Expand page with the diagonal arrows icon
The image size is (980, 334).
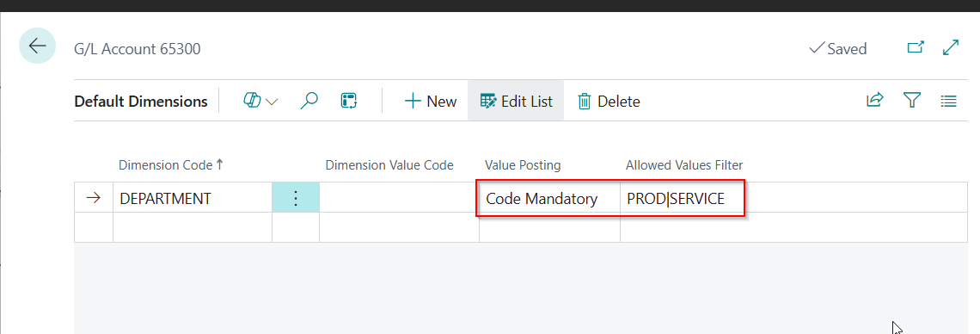951,47
